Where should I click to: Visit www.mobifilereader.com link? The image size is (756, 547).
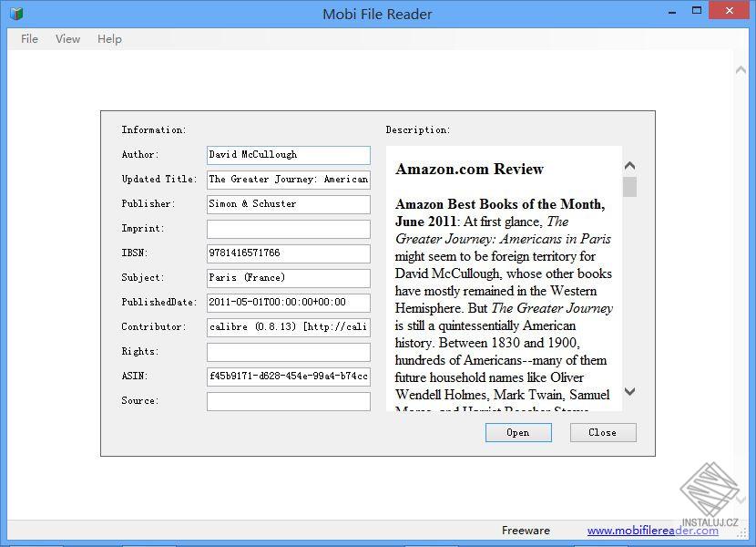652,531
